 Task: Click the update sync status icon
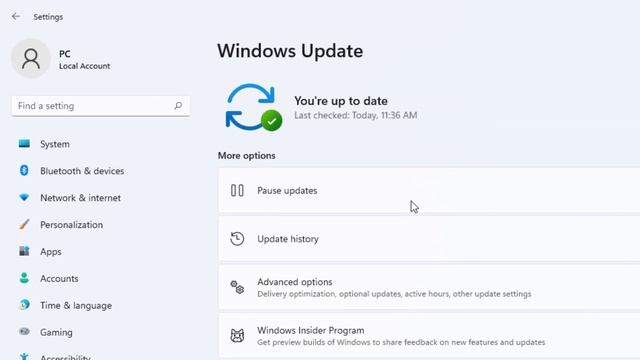click(x=253, y=107)
